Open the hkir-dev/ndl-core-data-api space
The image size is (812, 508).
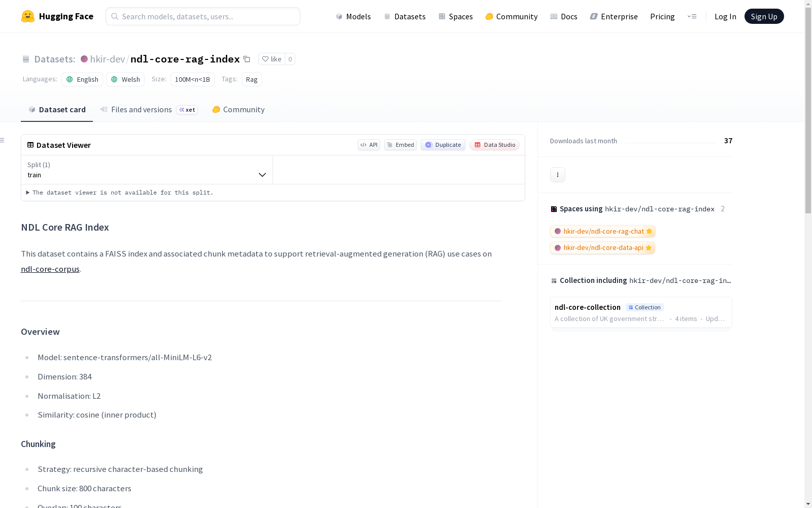tap(602, 247)
